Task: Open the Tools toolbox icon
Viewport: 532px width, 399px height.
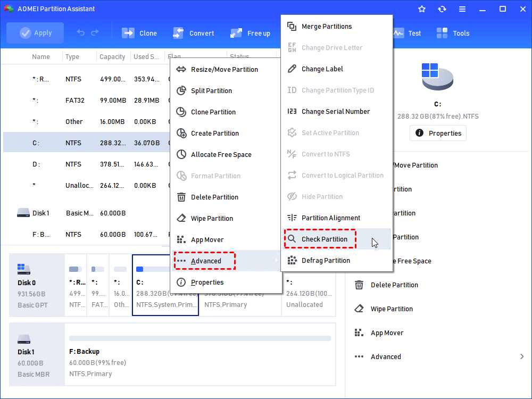Action: pos(442,33)
